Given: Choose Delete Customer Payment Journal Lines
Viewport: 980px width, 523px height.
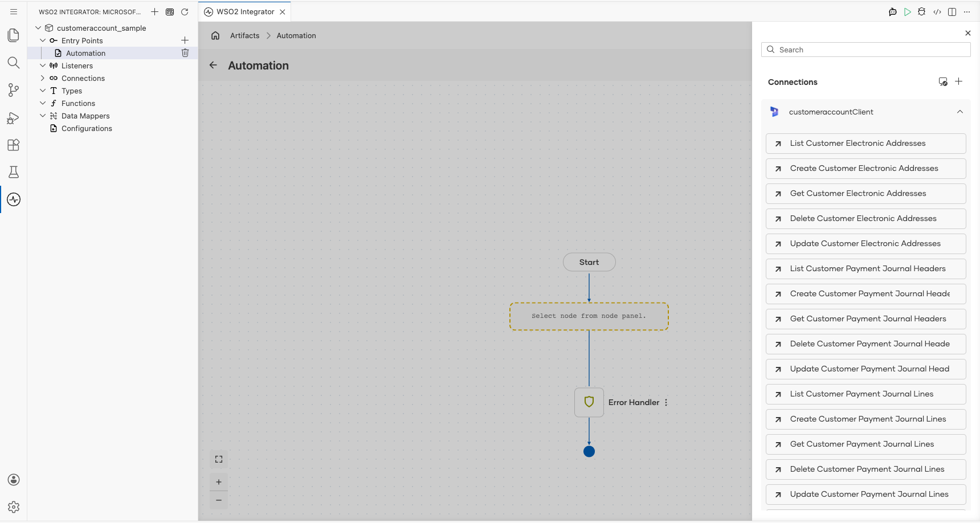Looking at the screenshot, I should click(866, 469).
